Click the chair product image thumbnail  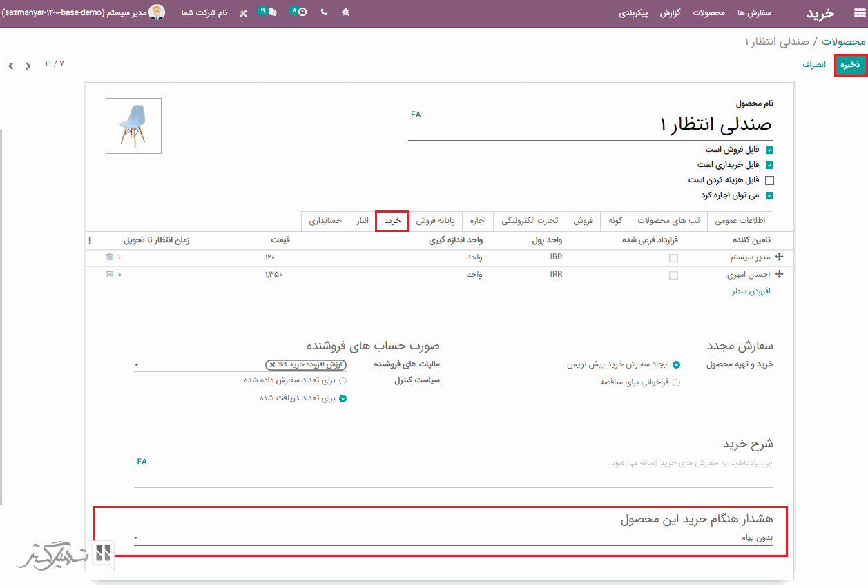click(133, 126)
